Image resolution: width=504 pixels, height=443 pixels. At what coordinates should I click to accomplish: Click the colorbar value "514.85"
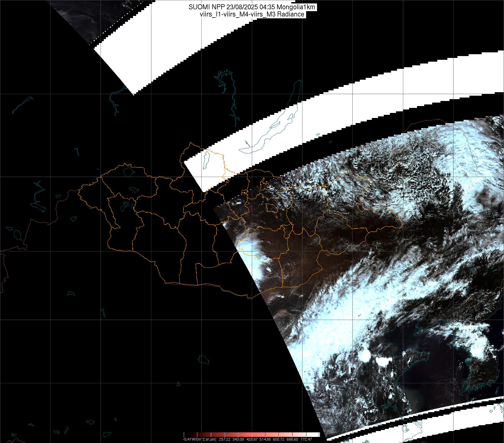click(x=265, y=439)
